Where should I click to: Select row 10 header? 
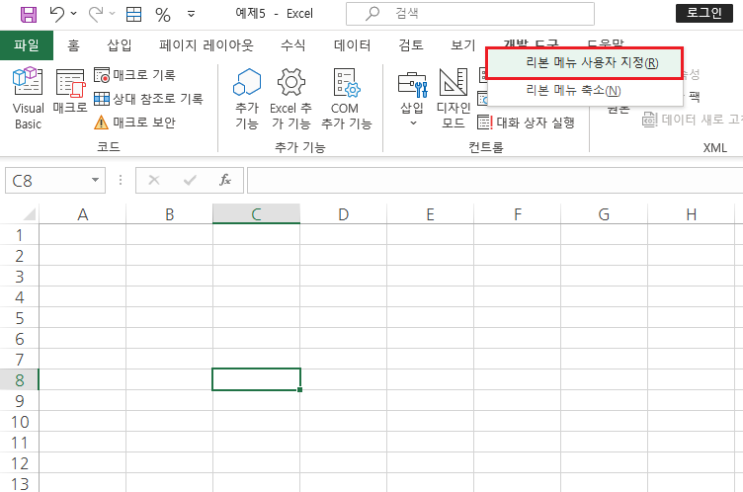[x=19, y=421]
